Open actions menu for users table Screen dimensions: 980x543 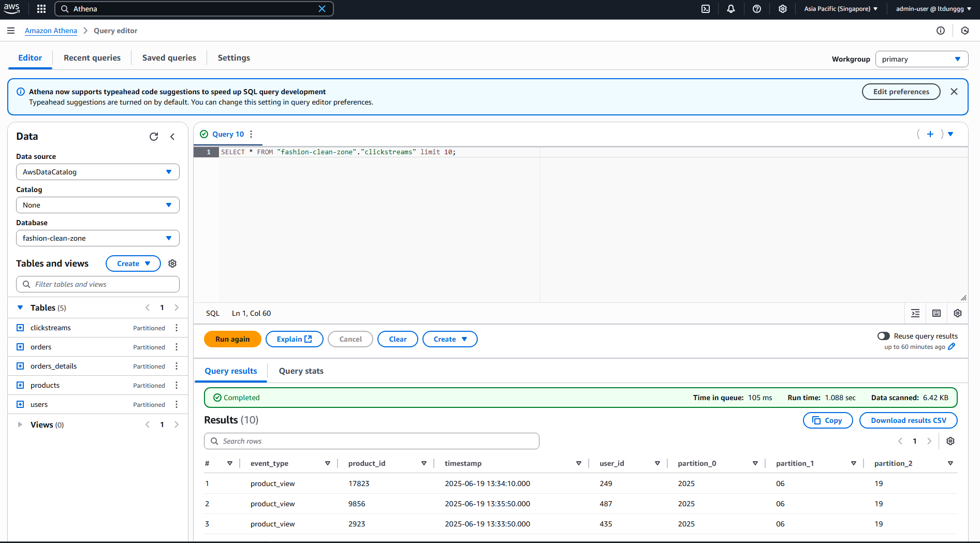click(177, 404)
